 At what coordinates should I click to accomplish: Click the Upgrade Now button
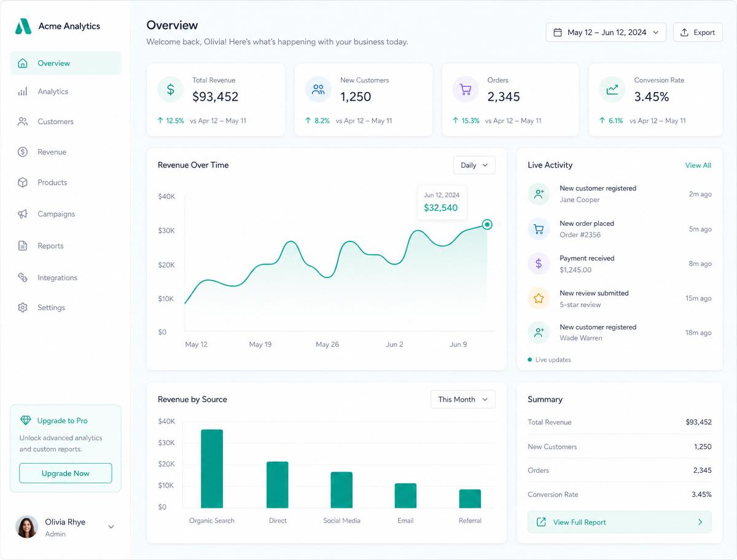(x=66, y=473)
